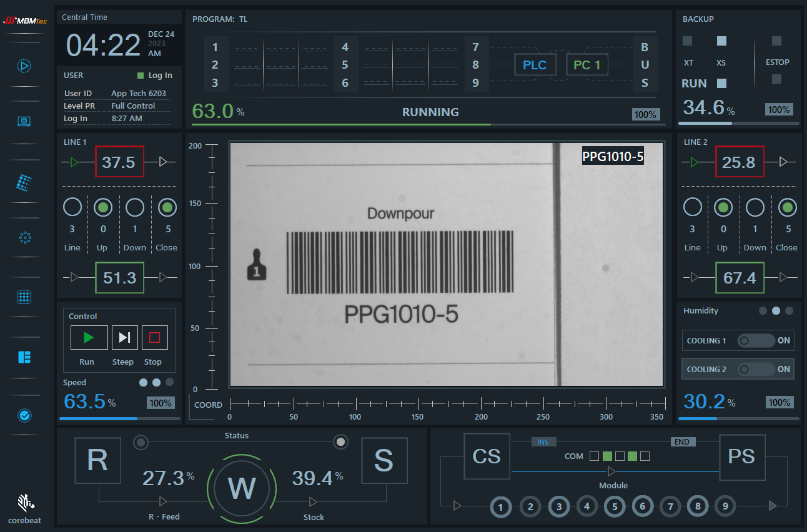This screenshot has height=532, width=807.
Task: Select Line 2 radio labeled Line
Action: pos(693,207)
